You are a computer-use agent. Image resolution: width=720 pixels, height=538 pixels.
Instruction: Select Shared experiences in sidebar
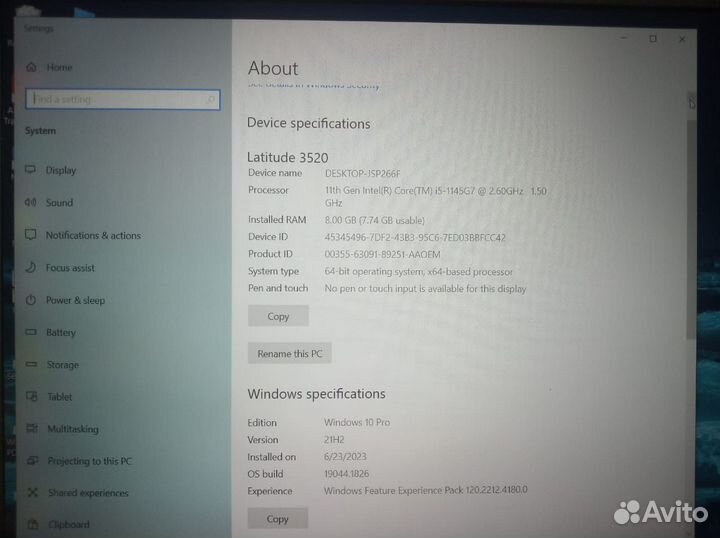tap(88, 493)
